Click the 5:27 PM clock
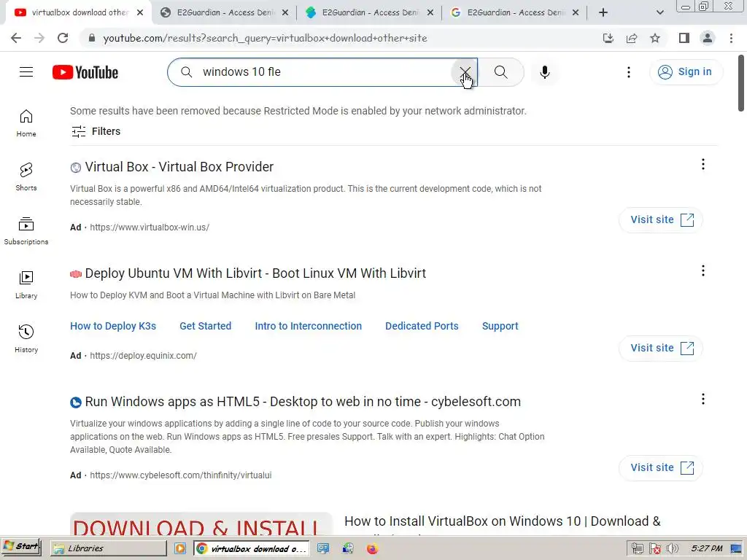Image resolution: width=747 pixels, height=560 pixels. 707,548
